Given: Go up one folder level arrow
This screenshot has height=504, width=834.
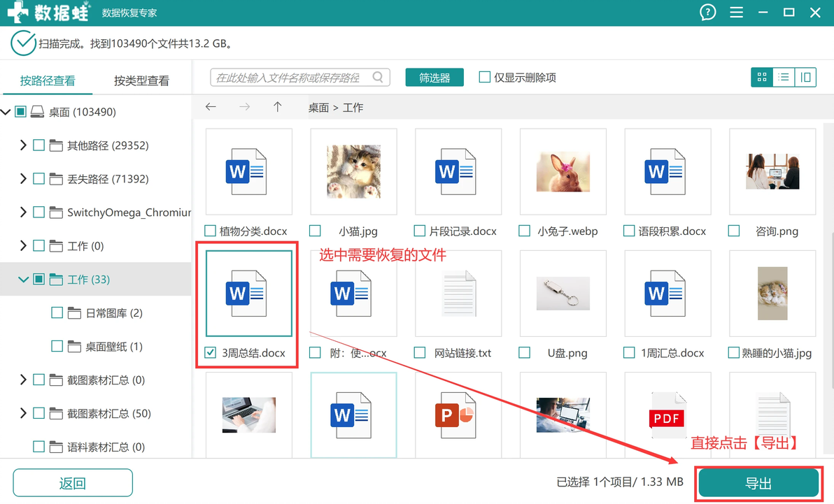Looking at the screenshot, I should (277, 107).
